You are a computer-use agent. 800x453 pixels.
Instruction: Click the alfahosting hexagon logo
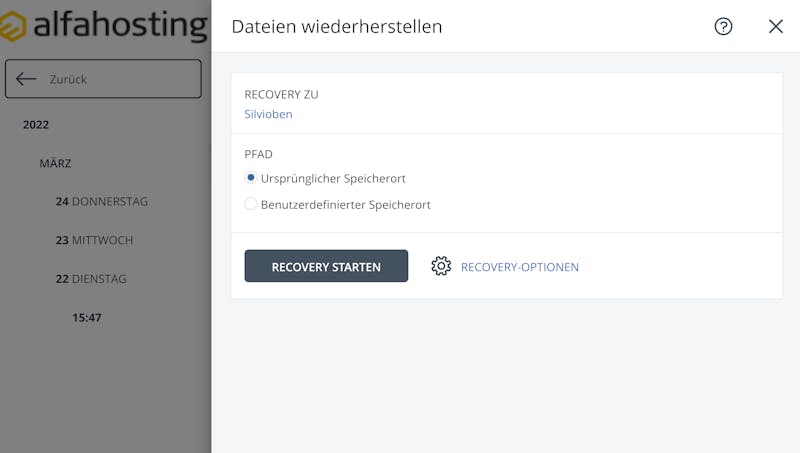(13, 26)
